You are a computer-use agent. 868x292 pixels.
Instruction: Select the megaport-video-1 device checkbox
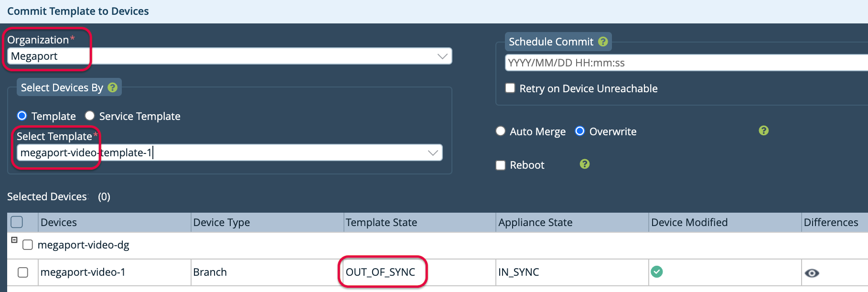pyautogui.click(x=23, y=272)
